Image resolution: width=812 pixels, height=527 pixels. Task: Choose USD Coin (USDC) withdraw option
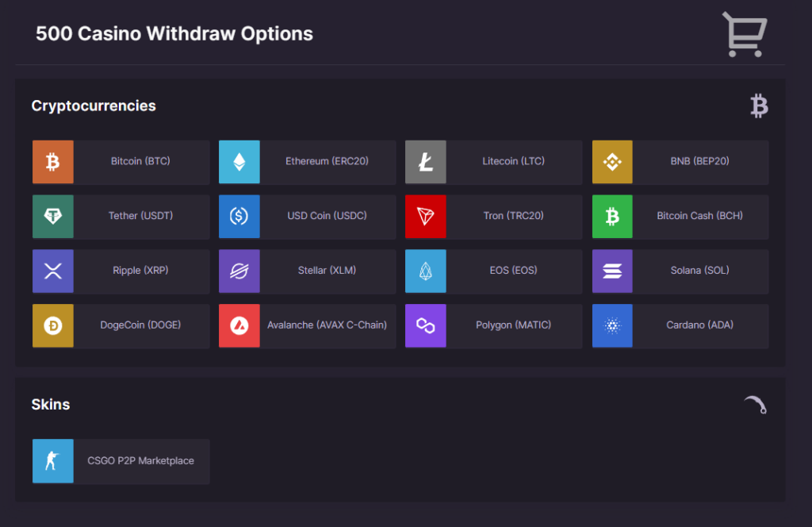click(327, 216)
